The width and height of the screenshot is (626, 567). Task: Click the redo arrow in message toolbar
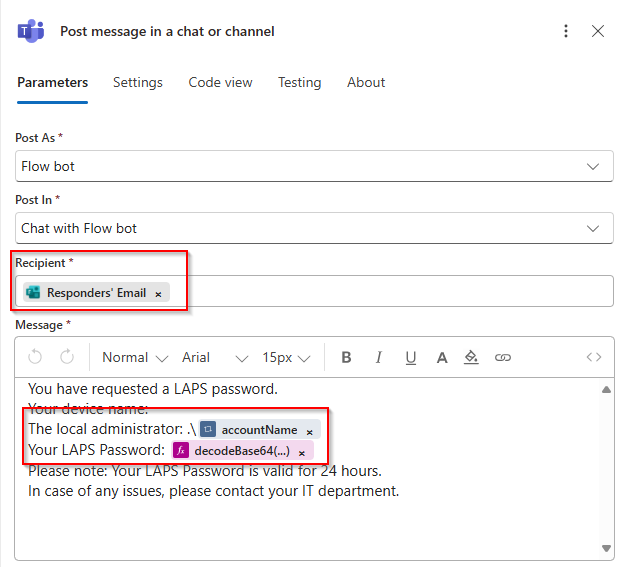[67, 357]
